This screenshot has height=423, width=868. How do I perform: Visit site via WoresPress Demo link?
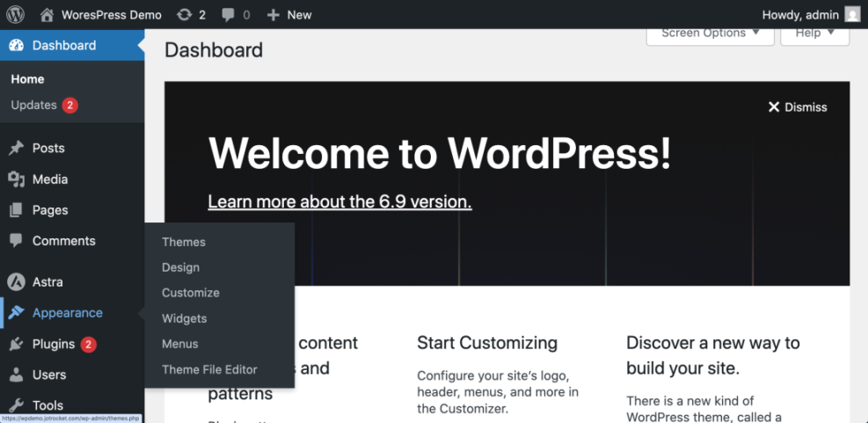pos(112,15)
